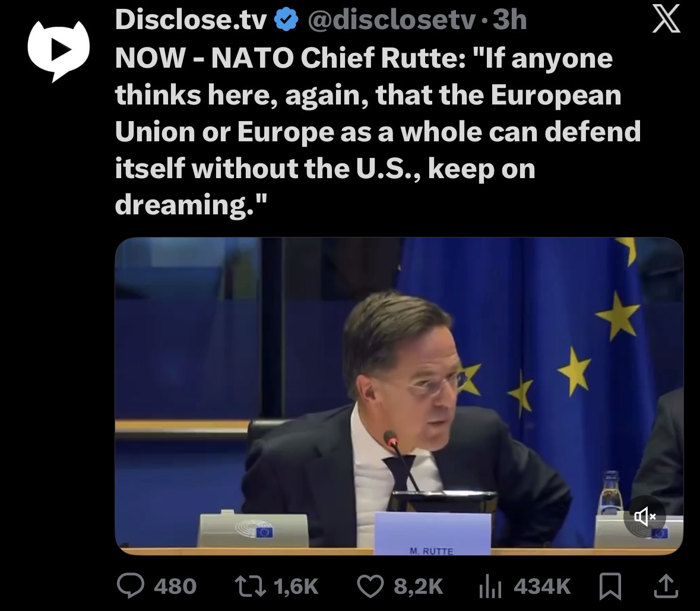Click the 434K views count
Screen dimensions: 700x611
click(542, 587)
